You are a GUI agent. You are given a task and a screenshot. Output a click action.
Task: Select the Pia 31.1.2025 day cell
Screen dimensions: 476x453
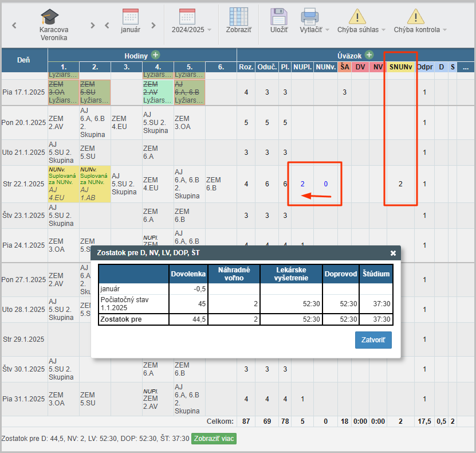23,399
